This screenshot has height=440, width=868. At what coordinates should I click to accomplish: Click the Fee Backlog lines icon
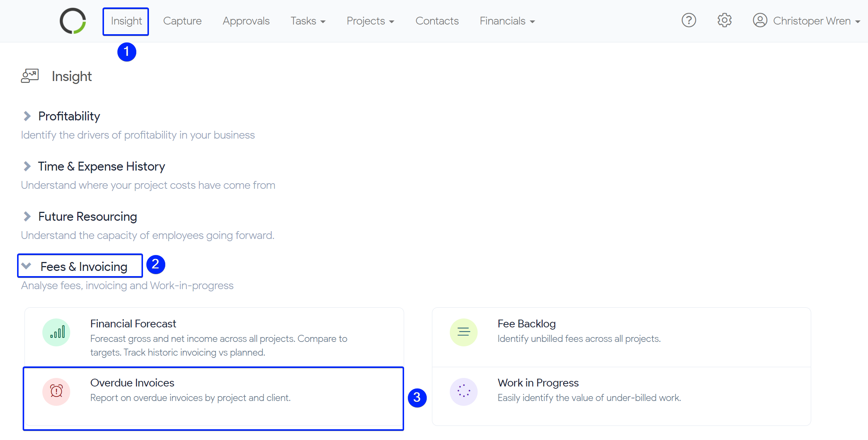[464, 332]
